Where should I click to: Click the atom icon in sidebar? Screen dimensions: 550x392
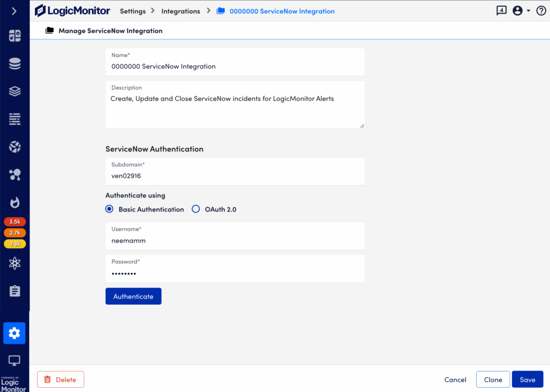15,263
